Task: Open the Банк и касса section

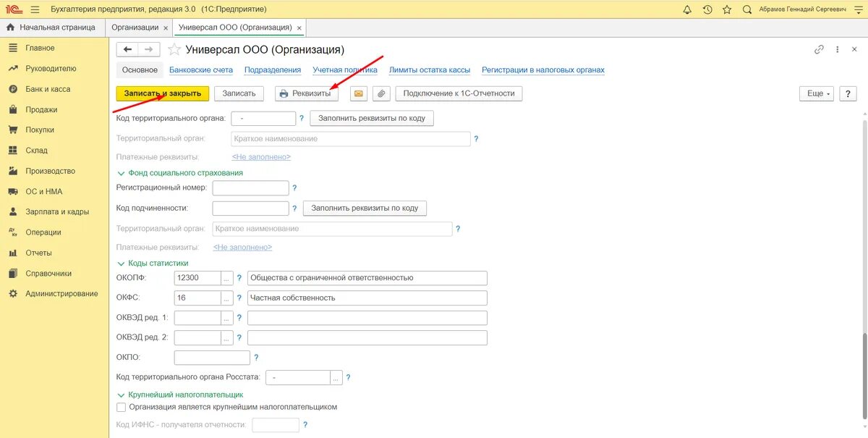Action: click(x=48, y=89)
